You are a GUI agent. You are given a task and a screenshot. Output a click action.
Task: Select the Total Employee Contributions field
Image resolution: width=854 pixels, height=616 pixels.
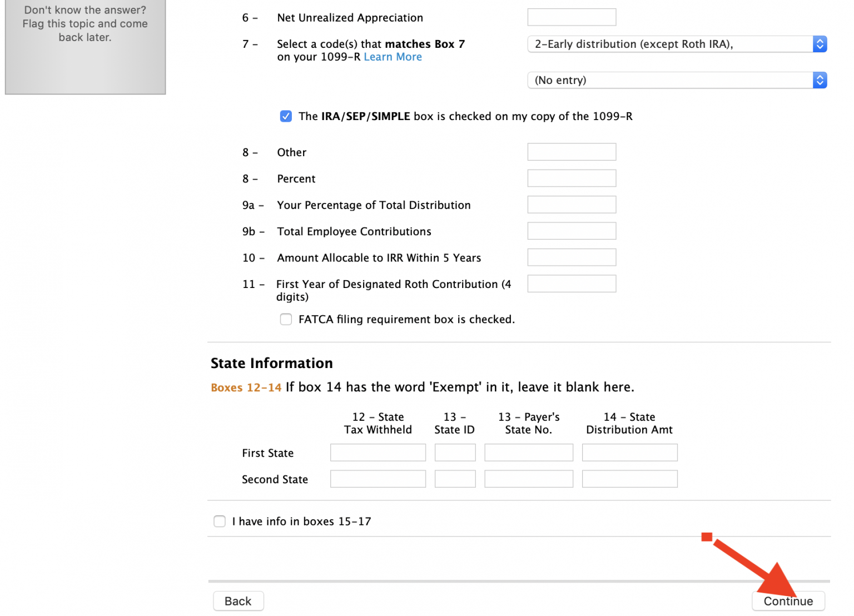pyautogui.click(x=572, y=231)
